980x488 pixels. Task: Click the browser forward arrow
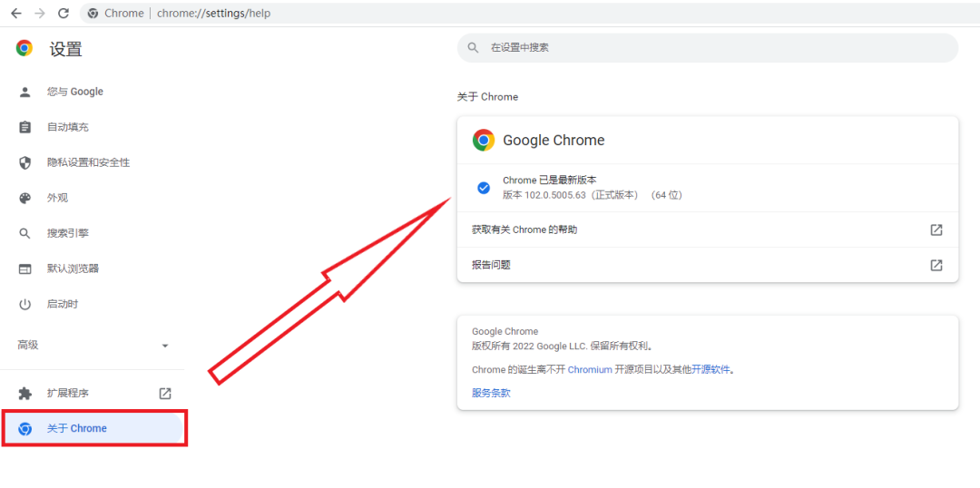(x=40, y=13)
